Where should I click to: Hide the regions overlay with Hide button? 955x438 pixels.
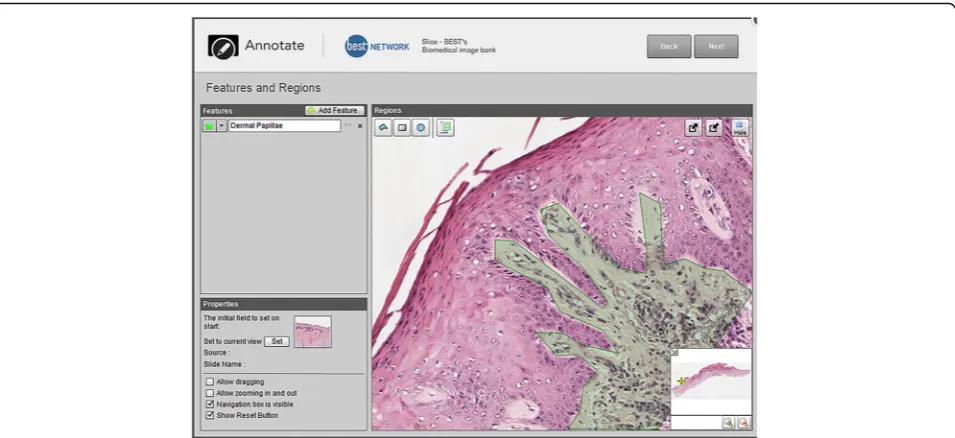coord(740,128)
